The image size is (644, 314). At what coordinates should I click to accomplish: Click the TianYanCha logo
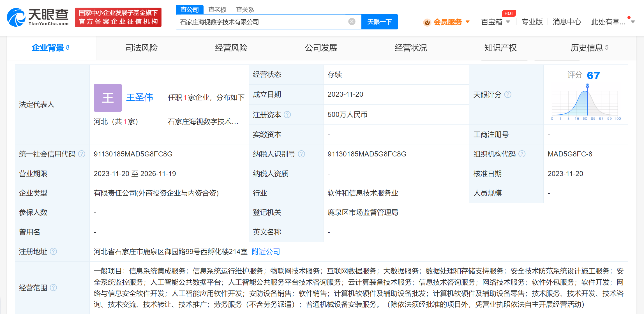[x=38, y=17]
